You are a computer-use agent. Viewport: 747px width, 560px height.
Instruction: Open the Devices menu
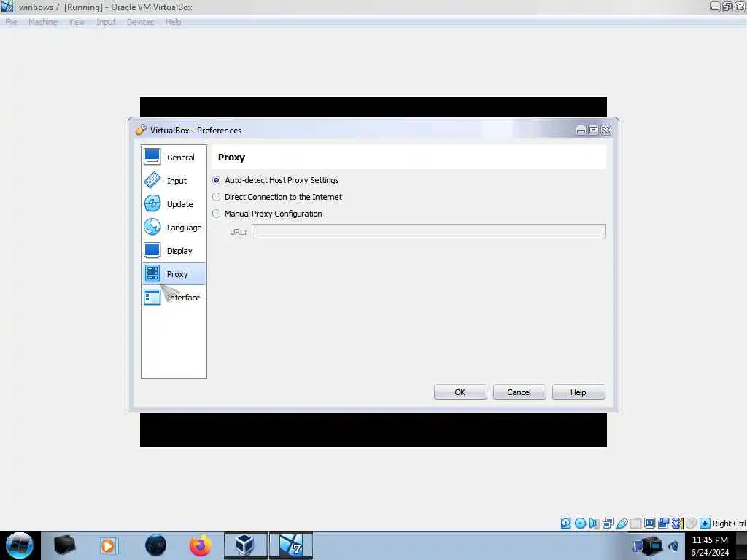pyautogui.click(x=141, y=22)
